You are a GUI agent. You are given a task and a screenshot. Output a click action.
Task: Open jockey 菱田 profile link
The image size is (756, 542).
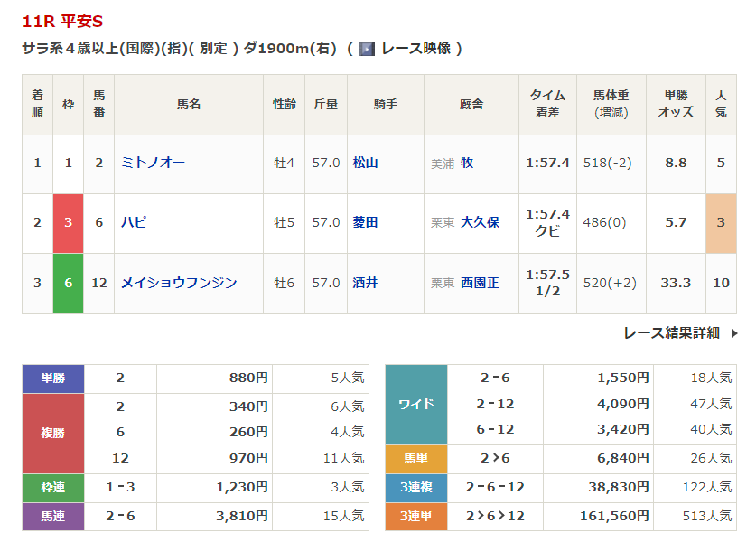(x=365, y=222)
